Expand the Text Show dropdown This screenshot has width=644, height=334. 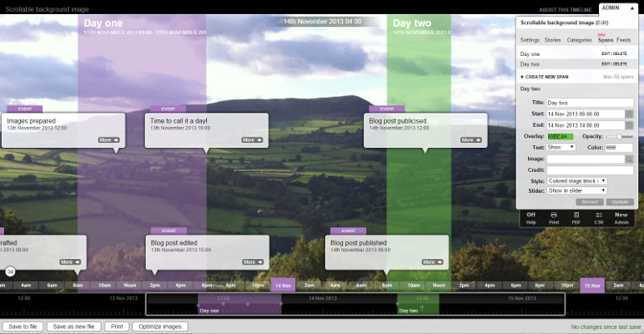[x=561, y=147]
